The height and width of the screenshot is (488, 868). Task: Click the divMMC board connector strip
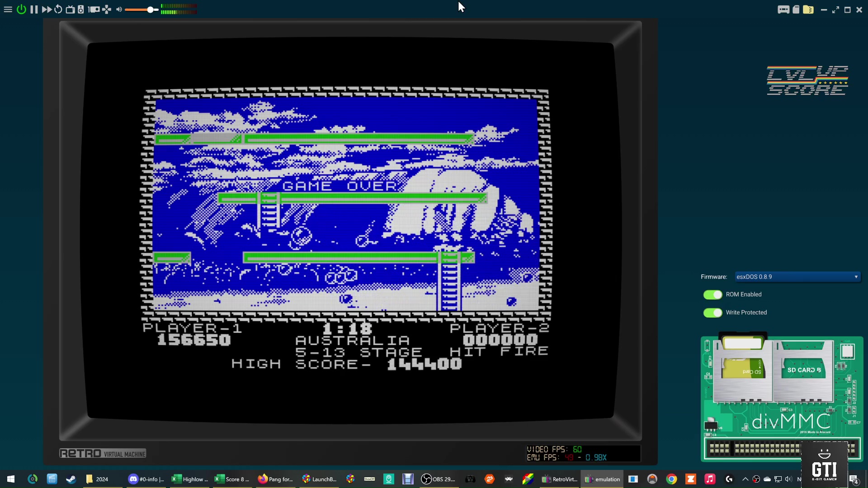point(782,448)
